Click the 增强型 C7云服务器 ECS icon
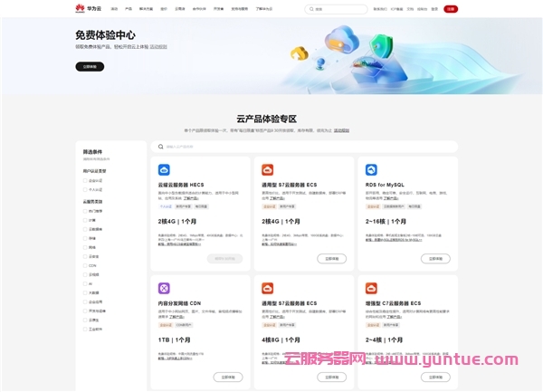The height and width of the screenshot is (392, 543). [371, 288]
